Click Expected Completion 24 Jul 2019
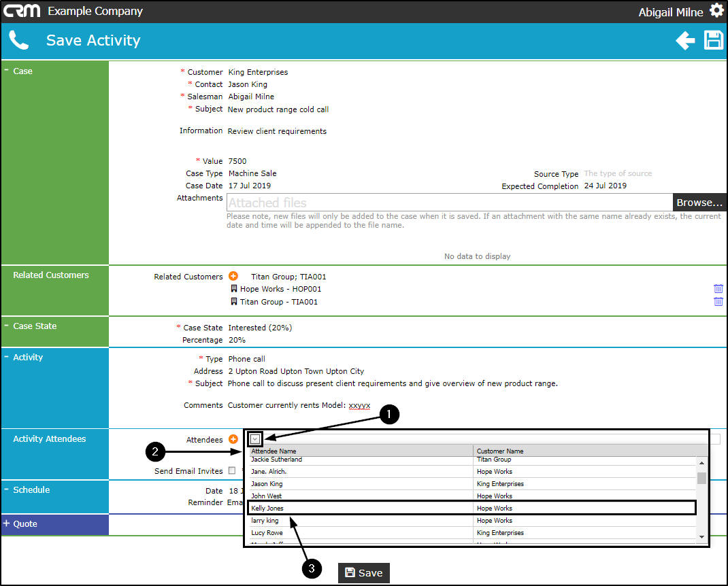Screen dimensions: 728x586 point(605,186)
